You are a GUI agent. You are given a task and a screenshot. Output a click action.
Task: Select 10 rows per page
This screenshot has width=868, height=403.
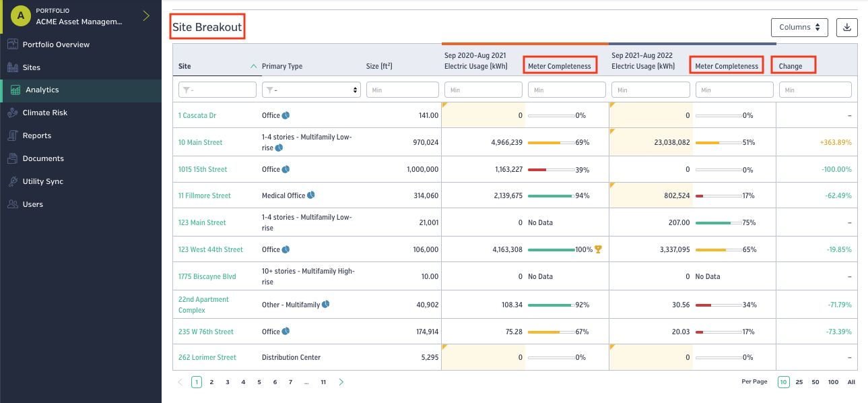tap(783, 382)
